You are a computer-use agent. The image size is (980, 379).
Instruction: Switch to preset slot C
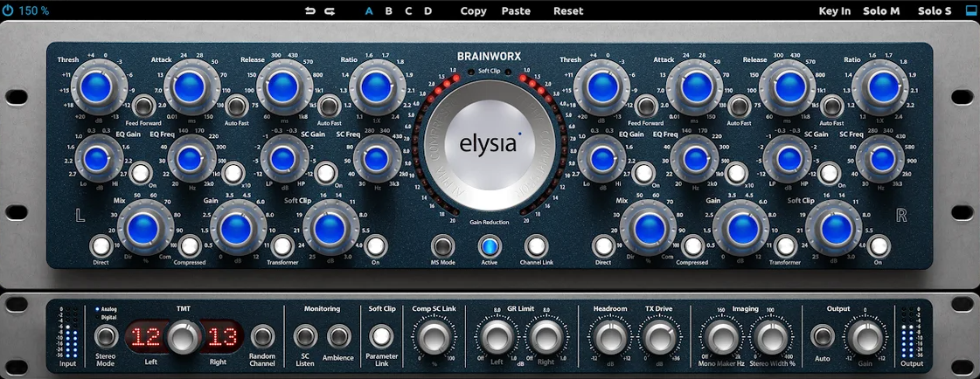pyautogui.click(x=408, y=10)
